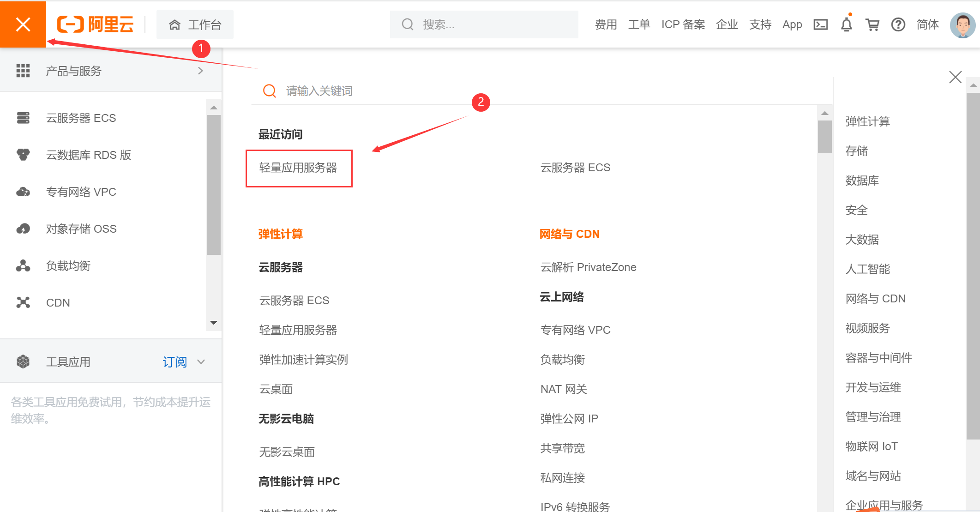Jump to 弹性计算 category

click(x=867, y=121)
